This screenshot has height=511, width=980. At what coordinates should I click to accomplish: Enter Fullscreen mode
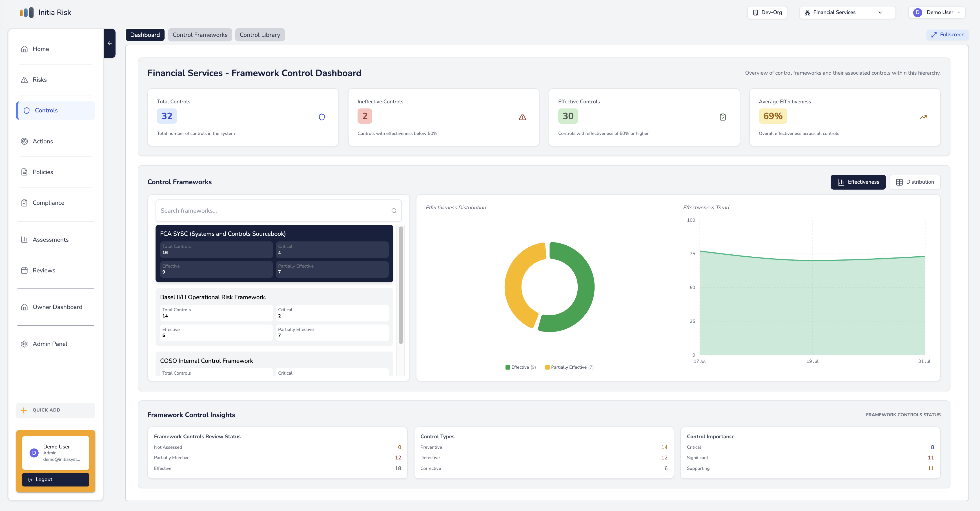click(x=947, y=35)
